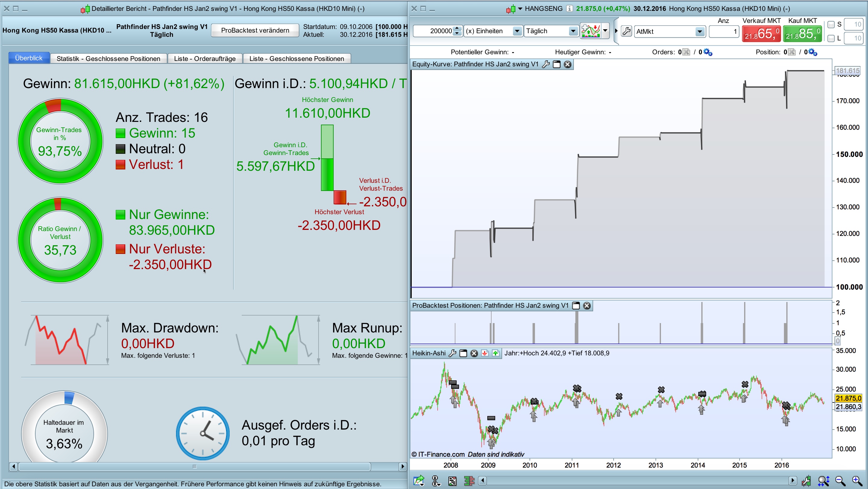Close the Heikin-Ashi indicator panel

(x=474, y=353)
